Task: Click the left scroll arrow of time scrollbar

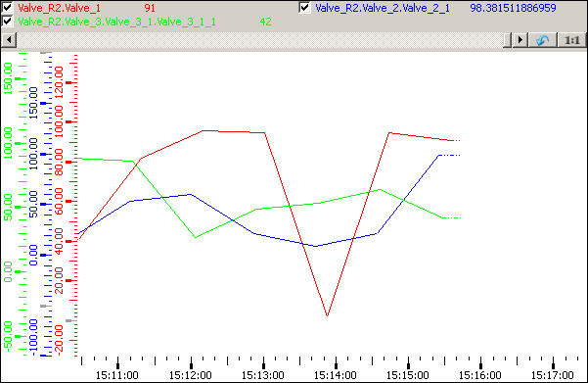Action: (x=9, y=40)
